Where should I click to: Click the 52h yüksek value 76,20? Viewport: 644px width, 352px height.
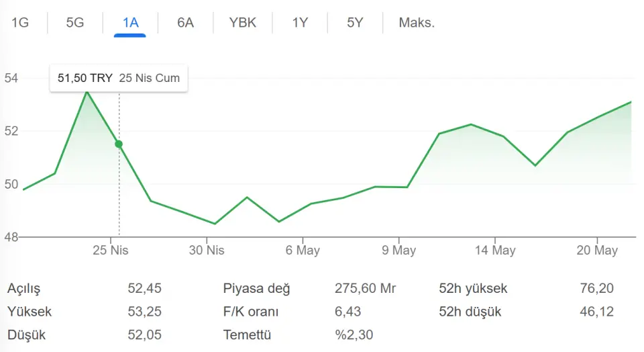point(597,288)
